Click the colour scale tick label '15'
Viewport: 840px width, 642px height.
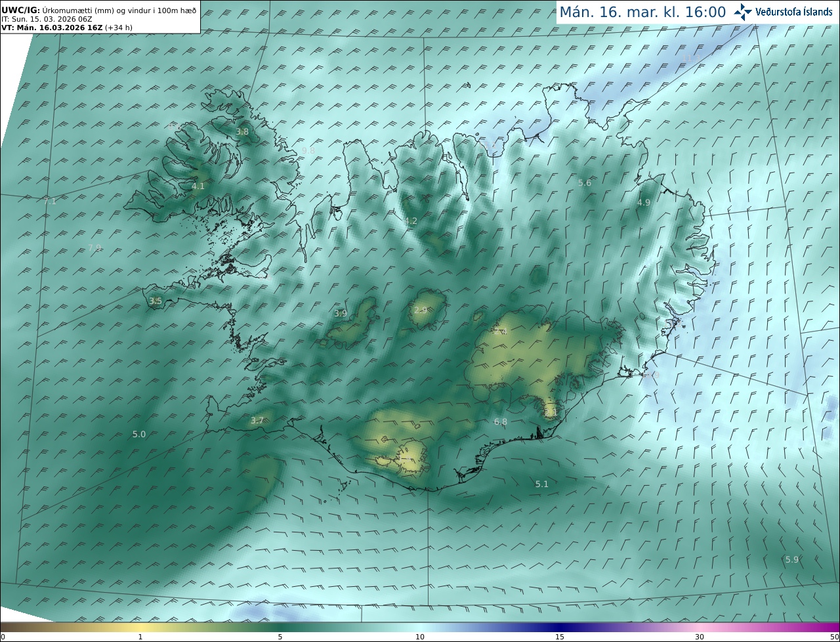(x=560, y=637)
